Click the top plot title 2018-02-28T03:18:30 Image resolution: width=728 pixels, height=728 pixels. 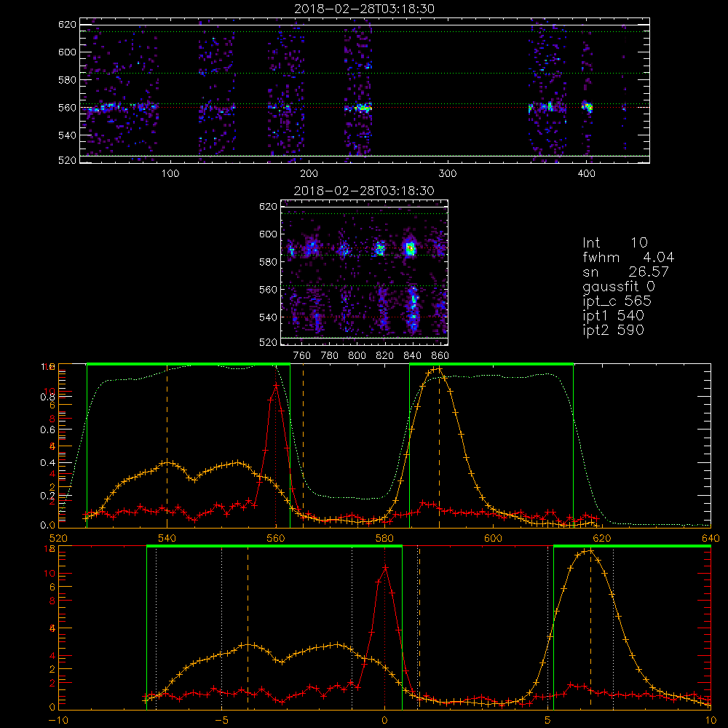coord(364,9)
